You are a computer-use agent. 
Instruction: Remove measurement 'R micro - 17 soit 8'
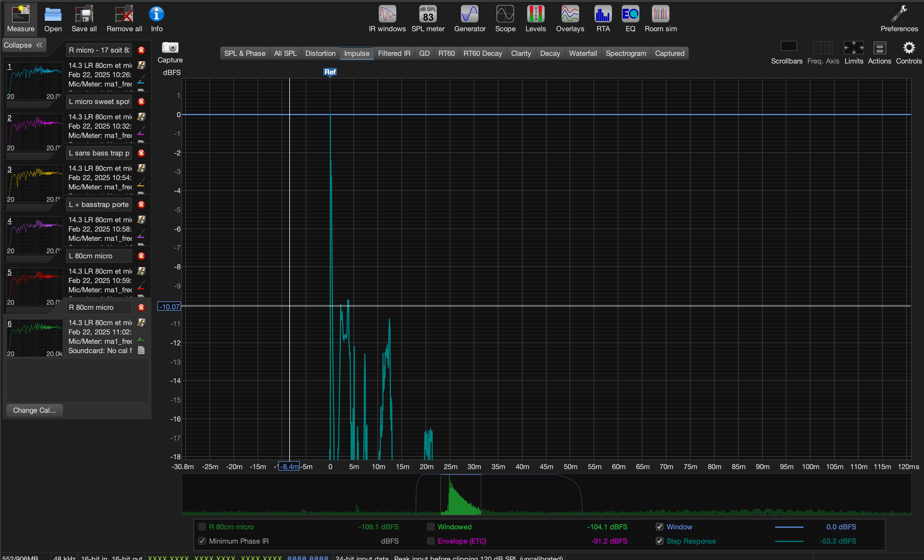142,50
